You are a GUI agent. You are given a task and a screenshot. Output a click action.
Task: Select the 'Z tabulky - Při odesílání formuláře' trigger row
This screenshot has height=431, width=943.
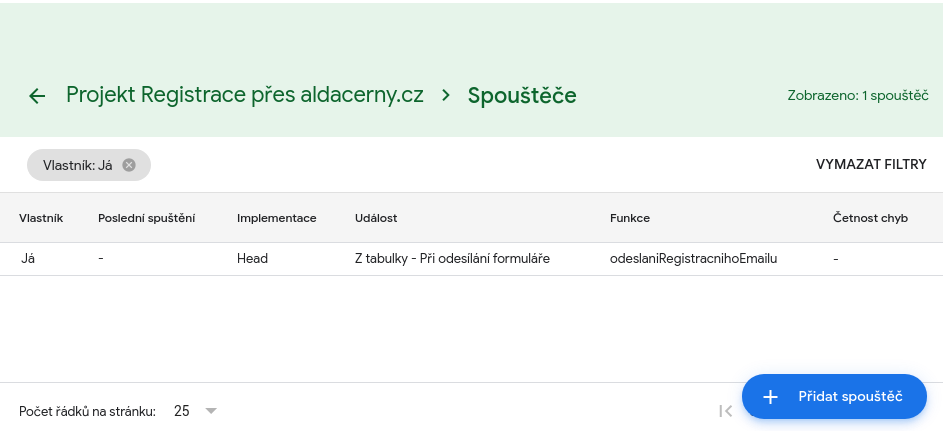[x=472, y=259]
